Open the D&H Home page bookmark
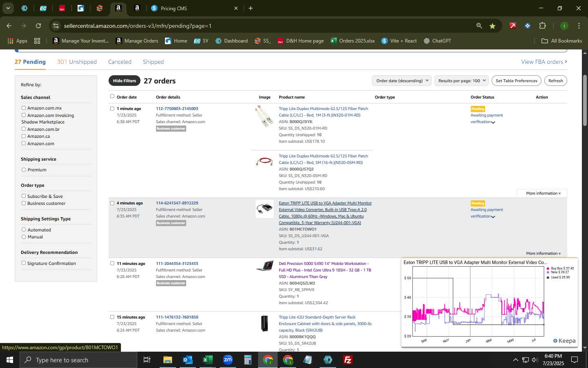 coord(301,41)
